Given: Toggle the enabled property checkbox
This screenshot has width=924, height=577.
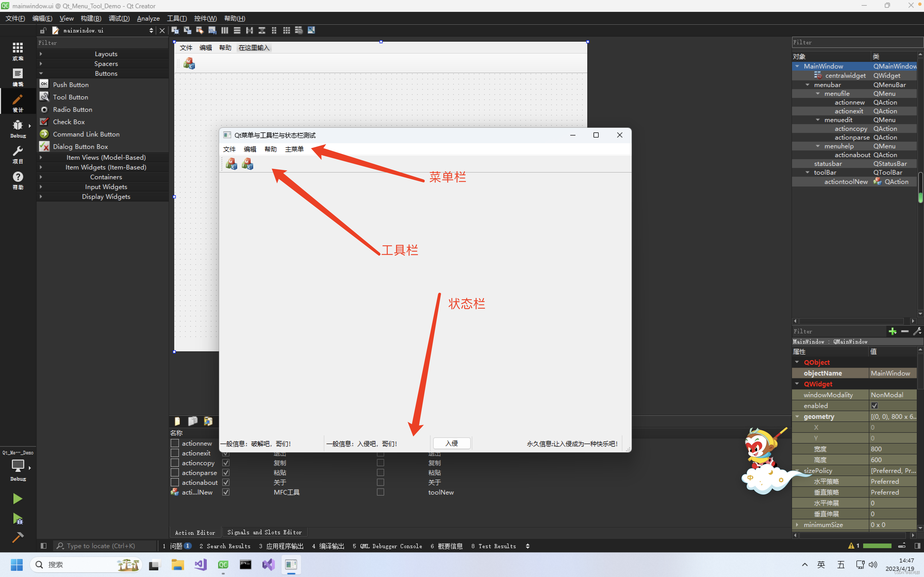Looking at the screenshot, I should coord(874,406).
